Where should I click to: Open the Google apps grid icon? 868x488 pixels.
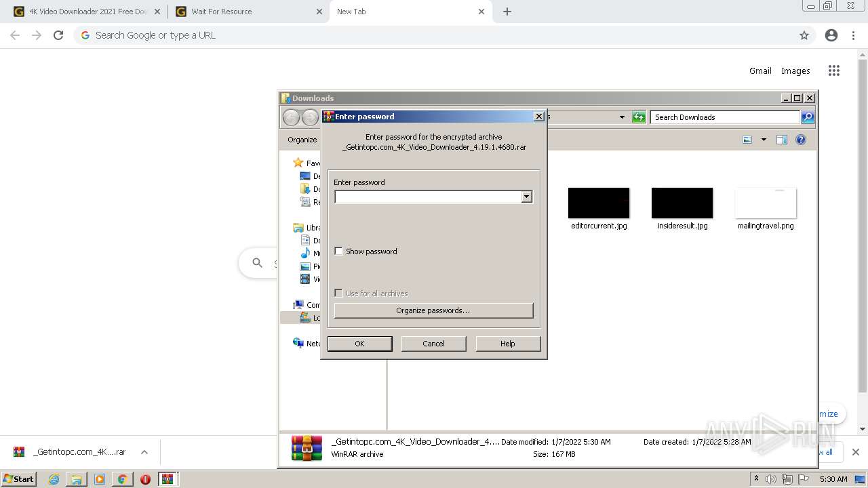834,70
